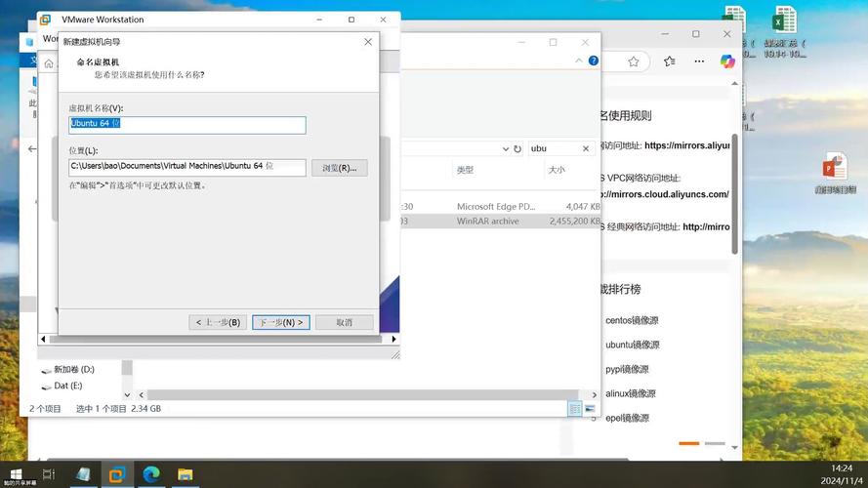Switch Explorer to details view icon
Viewport: 868px width, 488px height.
click(x=575, y=409)
